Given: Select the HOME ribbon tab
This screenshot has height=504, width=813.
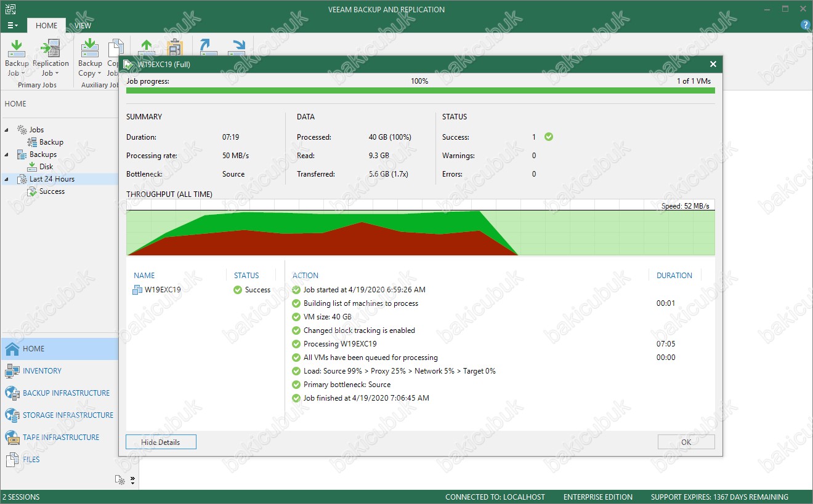Looking at the screenshot, I should click(46, 26).
